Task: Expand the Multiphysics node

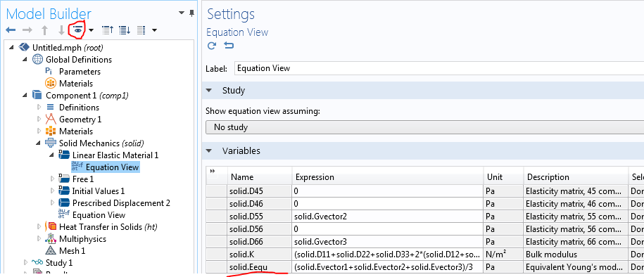Action: click(x=39, y=238)
